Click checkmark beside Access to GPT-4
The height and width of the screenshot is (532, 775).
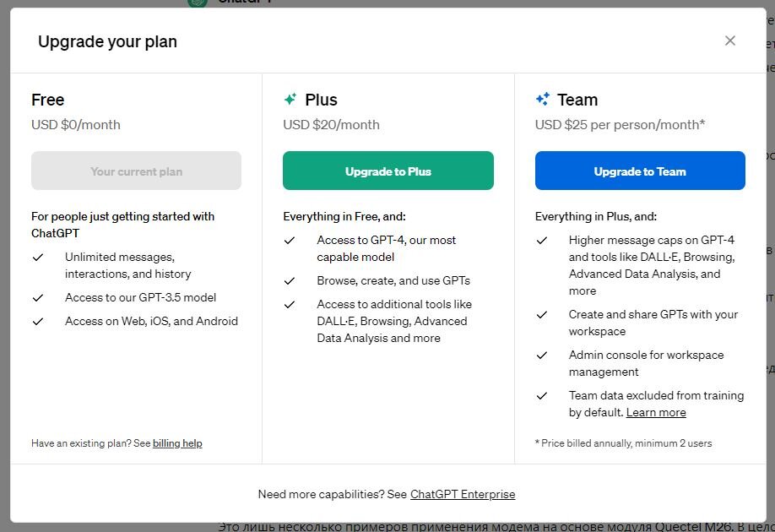tap(290, 241)
